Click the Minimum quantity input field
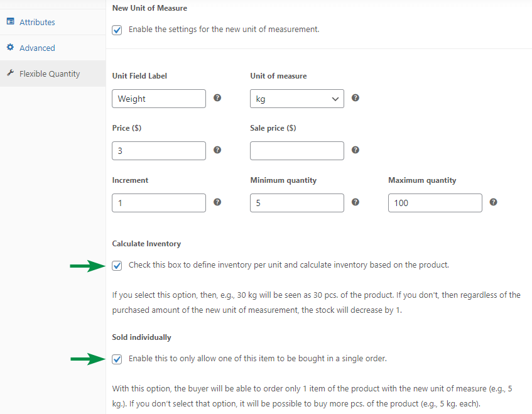Screen dimensions: 532x414 [x=297, y=203]
